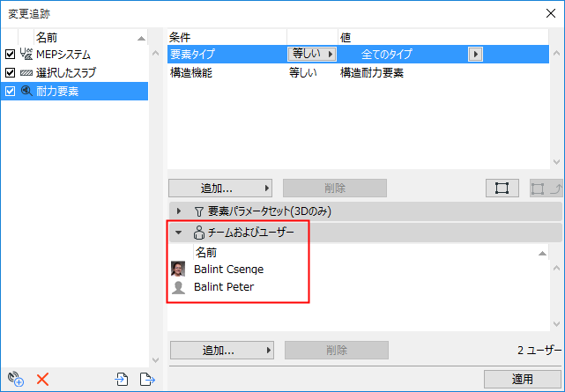Click the user list scroll-down arrow
The height and width of the screenshot is (392, 565).
[556, 324]
